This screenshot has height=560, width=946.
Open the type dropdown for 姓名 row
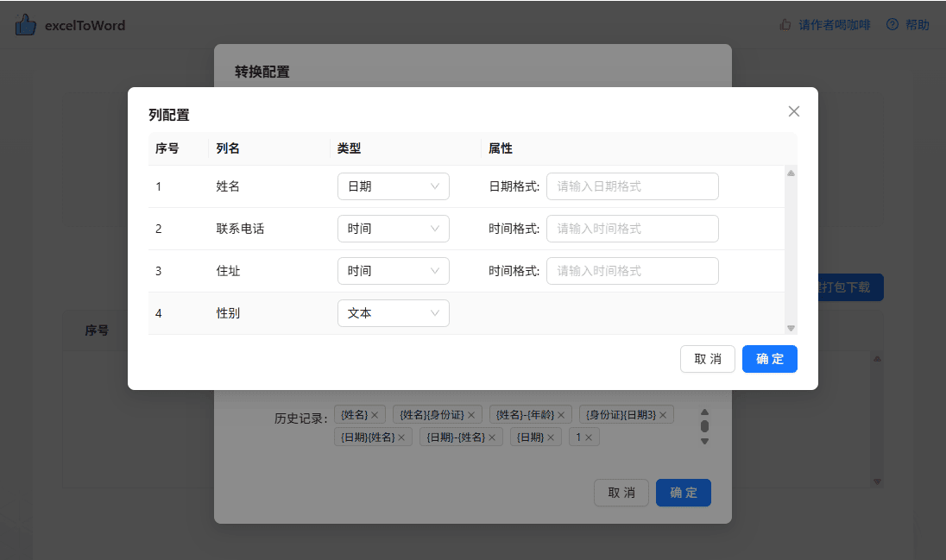coord(394,186)
